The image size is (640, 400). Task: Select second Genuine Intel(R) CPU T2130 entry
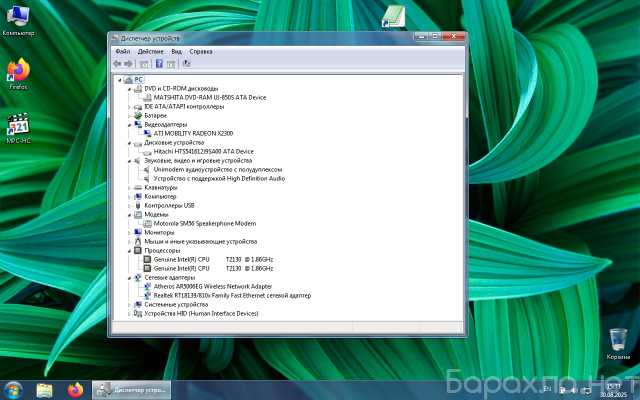click(213, 269)
